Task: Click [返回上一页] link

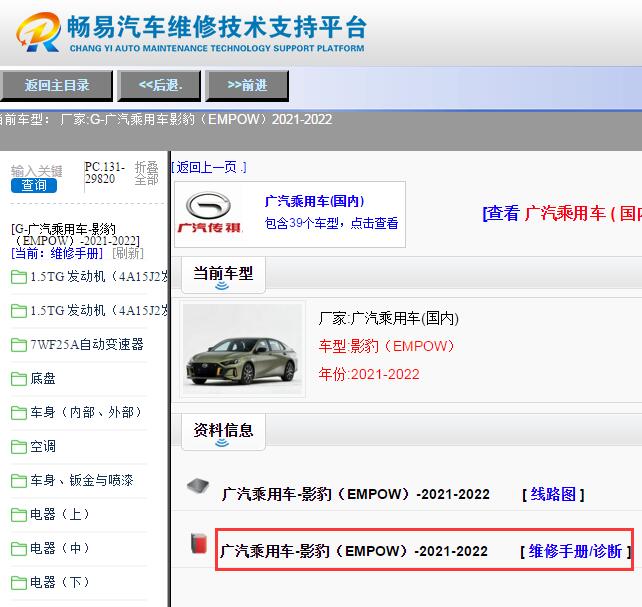Action: click(x=209, y=167)
